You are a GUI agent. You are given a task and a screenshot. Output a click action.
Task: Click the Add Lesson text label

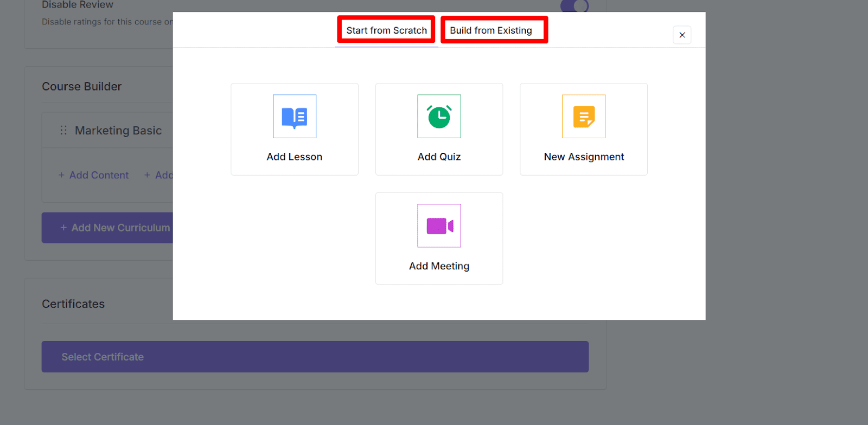(x=295, y=157)
